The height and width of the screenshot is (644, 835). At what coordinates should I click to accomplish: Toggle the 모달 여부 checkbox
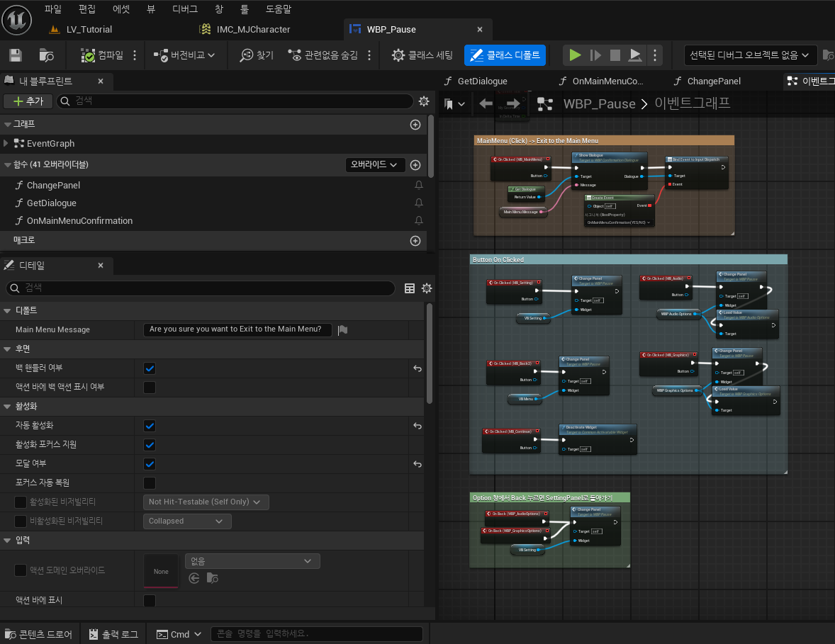[x=150, y=464]
